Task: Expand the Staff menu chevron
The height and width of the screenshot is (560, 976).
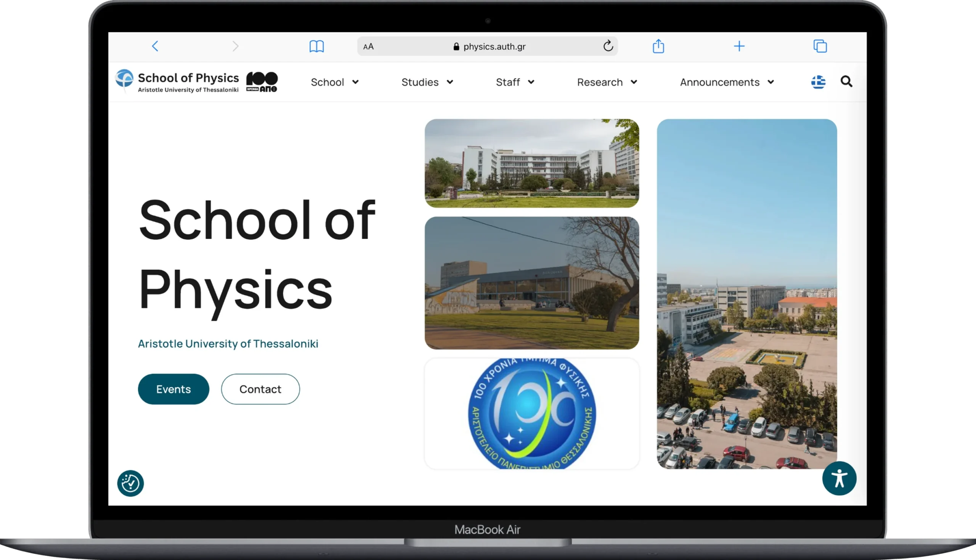Action: 531,82
